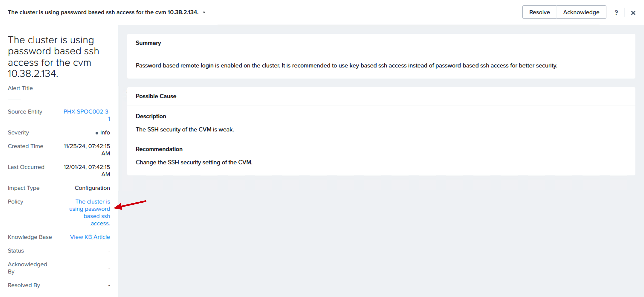Click the Description heading

pos(151,116)
